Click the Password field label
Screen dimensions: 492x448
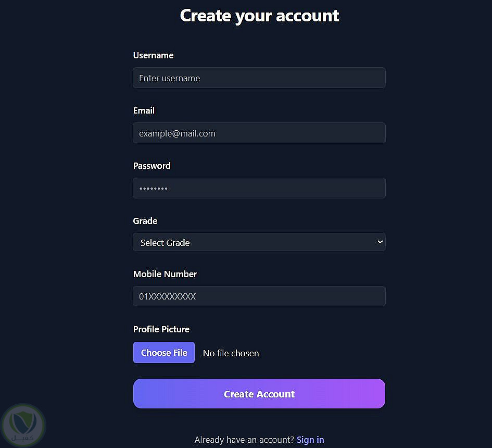[x=152, y=166]
